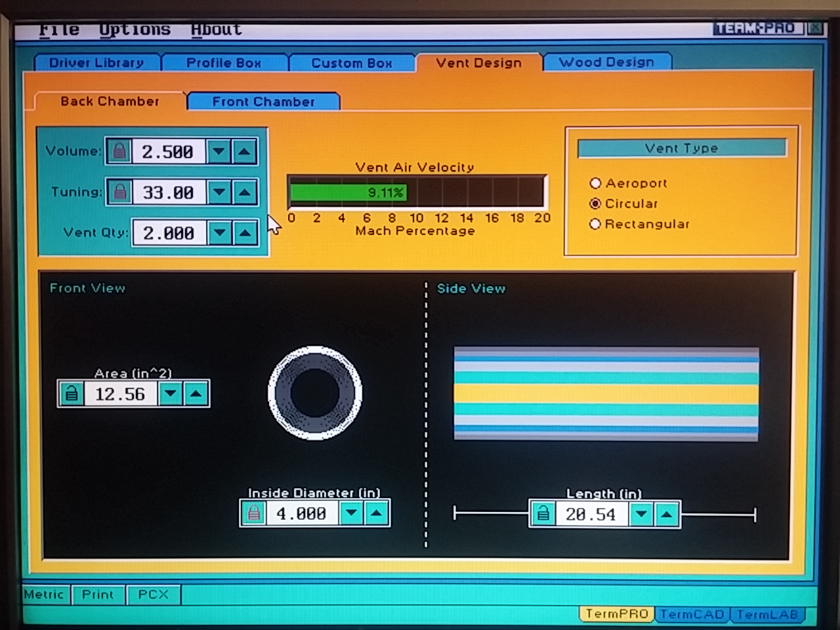Viewport: 840px width, 630px height.
Task: Select the Back Chamber tab
Action: point(110,101)
